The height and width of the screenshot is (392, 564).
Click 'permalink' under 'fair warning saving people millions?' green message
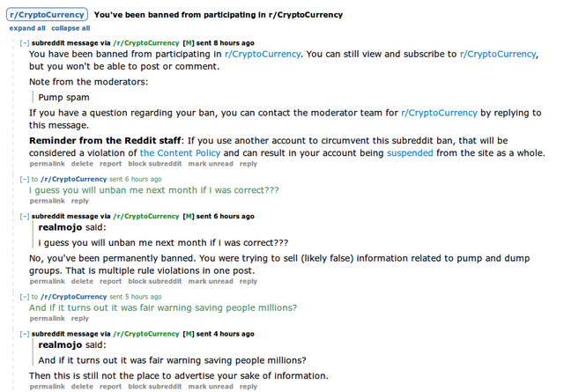(46, 320)
